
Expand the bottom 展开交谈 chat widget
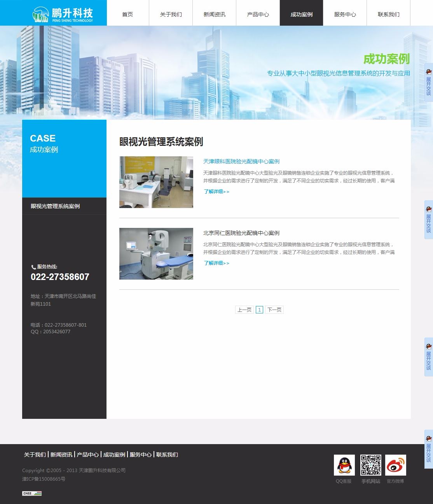click(x=428, y=449)
